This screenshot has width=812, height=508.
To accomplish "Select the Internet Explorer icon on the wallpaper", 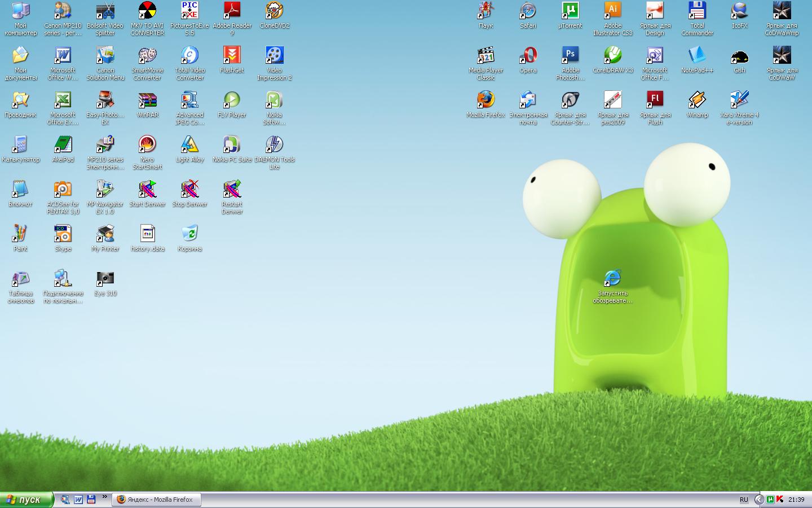I will [x=612, y=279].
